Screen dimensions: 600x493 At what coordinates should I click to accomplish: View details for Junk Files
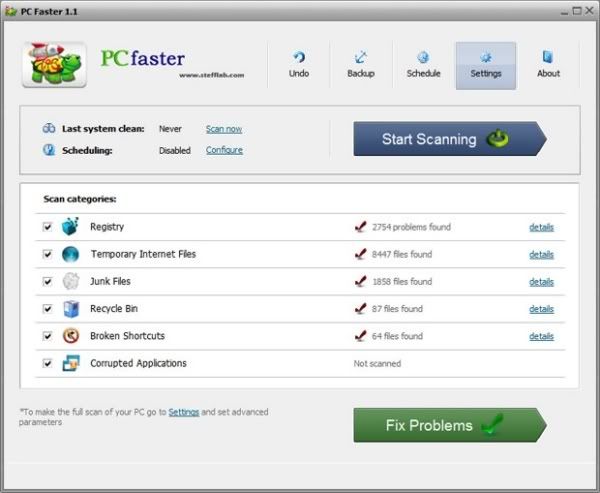pyautogui.click(x=541, y=282)
